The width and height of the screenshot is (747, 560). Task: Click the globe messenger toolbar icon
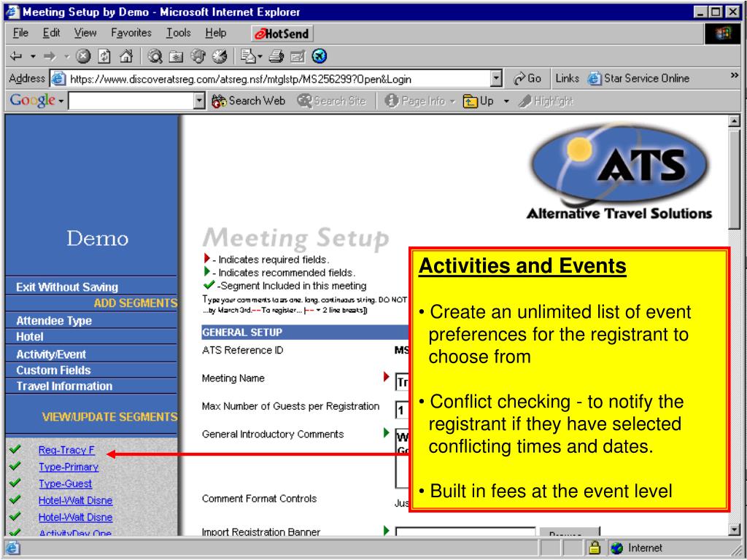tap(320, 57)
